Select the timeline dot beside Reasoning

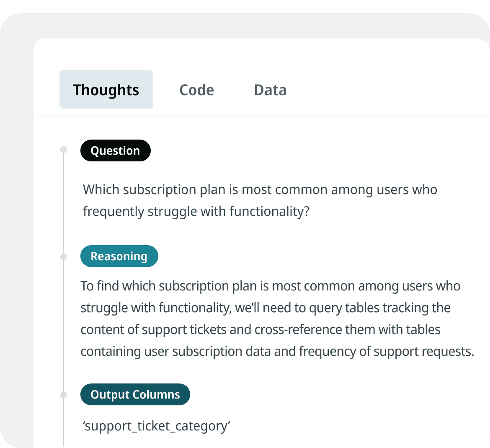pos(64,257)
